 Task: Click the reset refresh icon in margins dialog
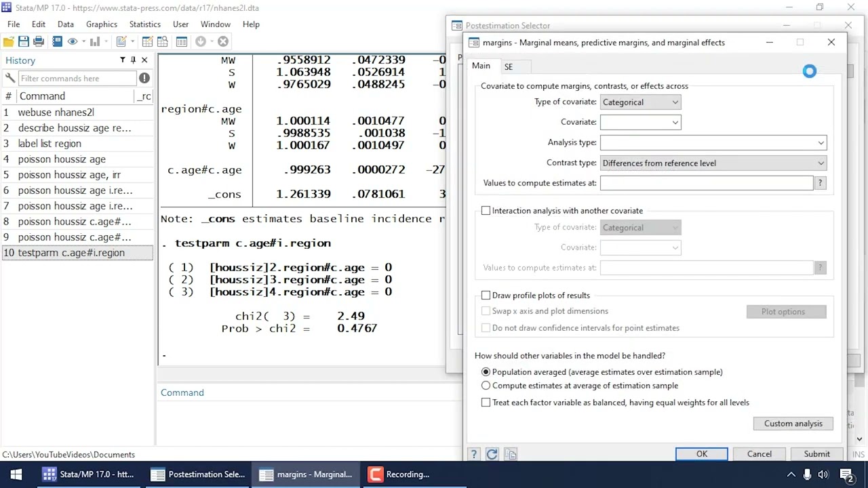[x=492, y=454]
